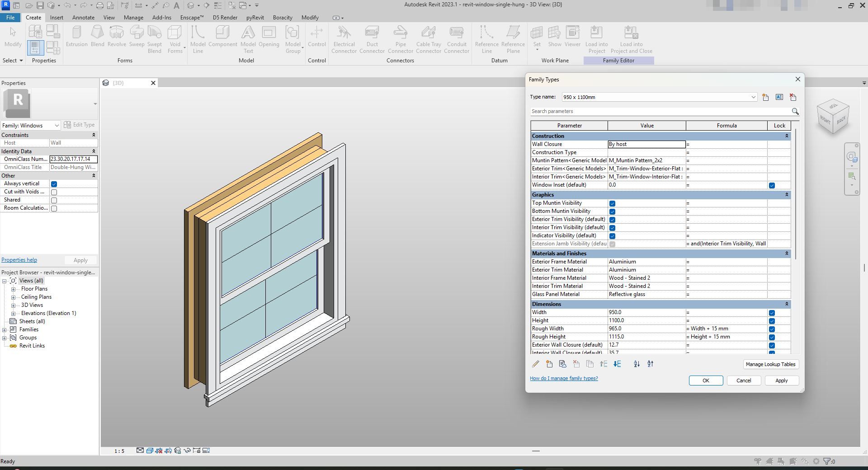The image size is (868, 470).
Task: Collapse the Graphics parameter group
Action: 787,195
